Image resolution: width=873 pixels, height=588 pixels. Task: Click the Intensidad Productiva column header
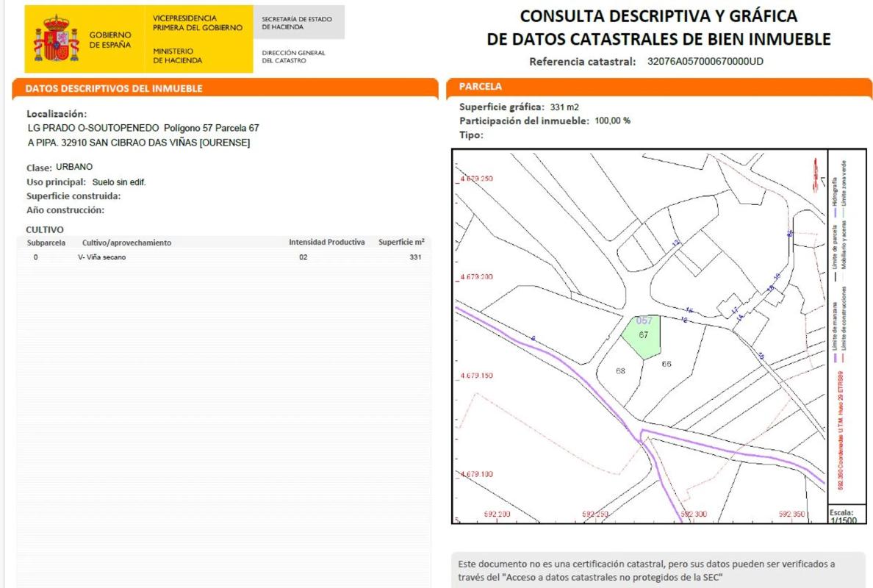pyautogui.click(x=326, y=243)
